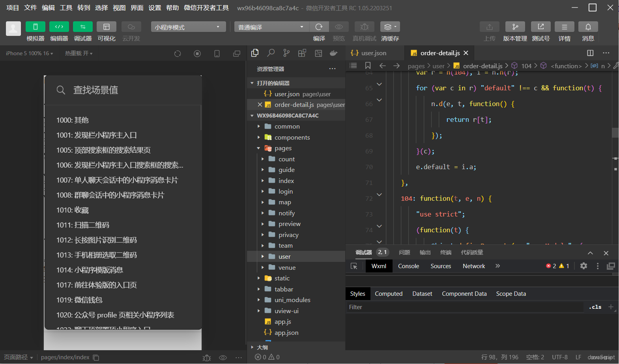Screen dimensions: 619x364
Task: Detach simulator window icon
Action: tap(237, 54)
